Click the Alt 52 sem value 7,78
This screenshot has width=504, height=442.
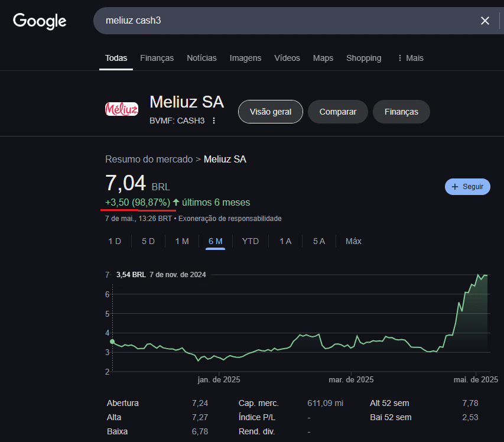[x=470, y=403]
